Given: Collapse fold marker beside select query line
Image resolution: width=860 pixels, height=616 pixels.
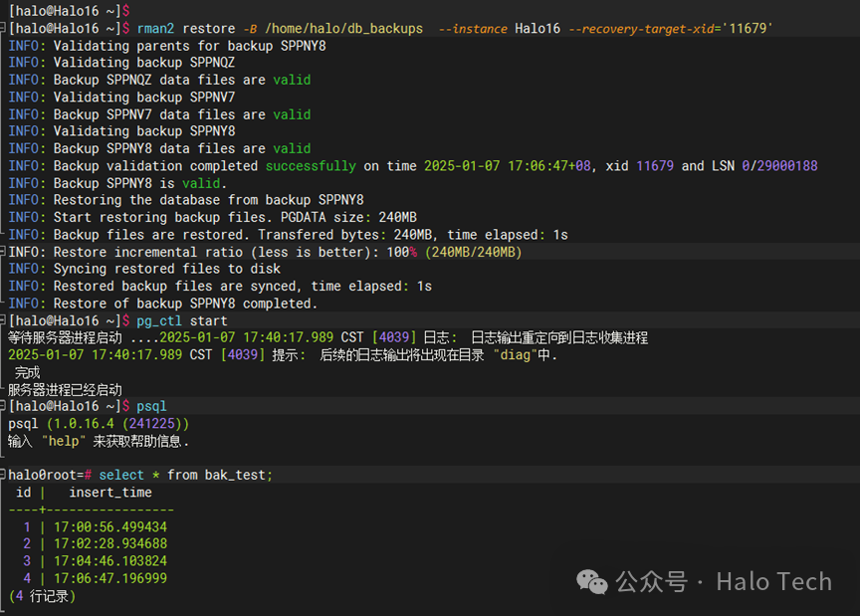Looking at the screenshot, I should coord(3,475).
